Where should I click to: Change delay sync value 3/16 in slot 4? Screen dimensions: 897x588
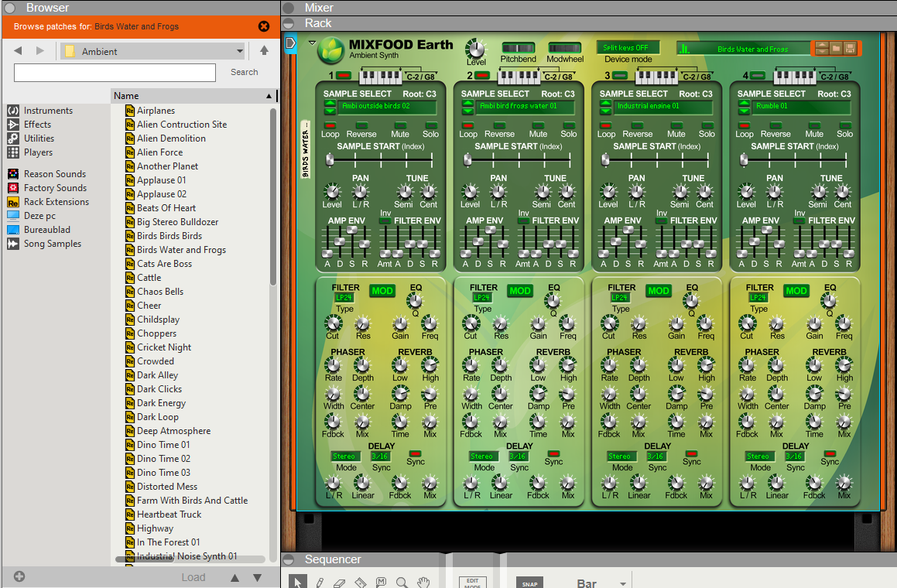click(793, 456)
